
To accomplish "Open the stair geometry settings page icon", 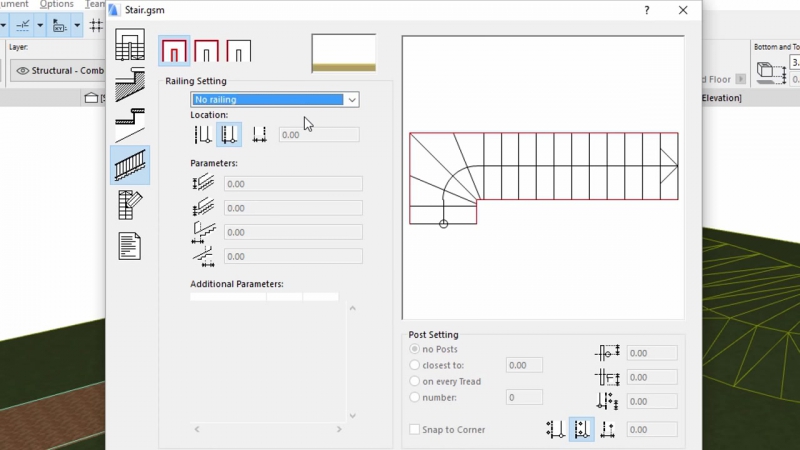I will coord(130,46).
